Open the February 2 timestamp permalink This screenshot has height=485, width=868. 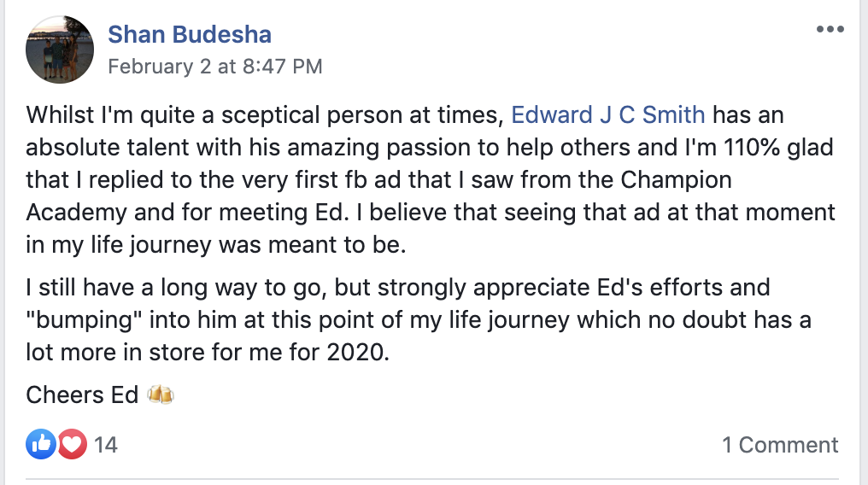point(215,66)
